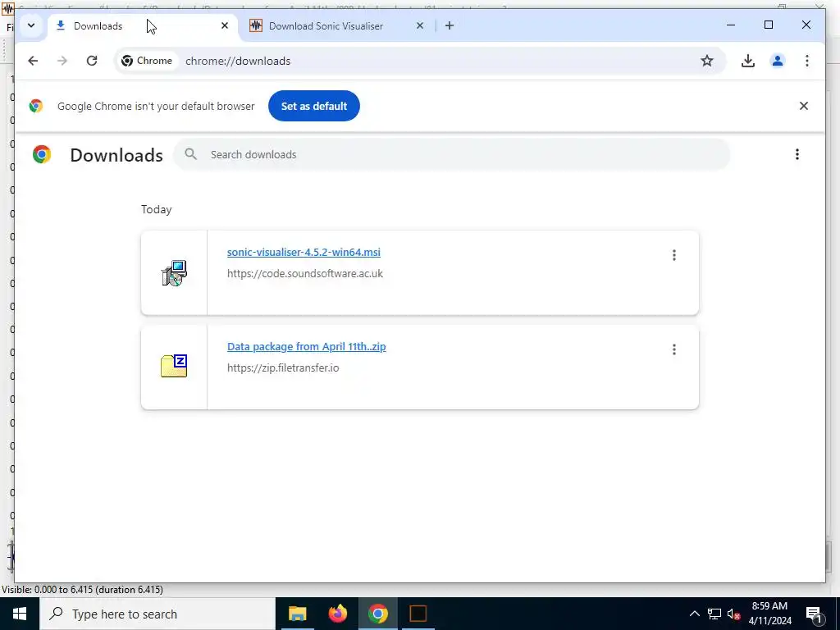Click the Chrome taskbar icon
This screenshot has width=840, height=630.
tap(377, 614)
